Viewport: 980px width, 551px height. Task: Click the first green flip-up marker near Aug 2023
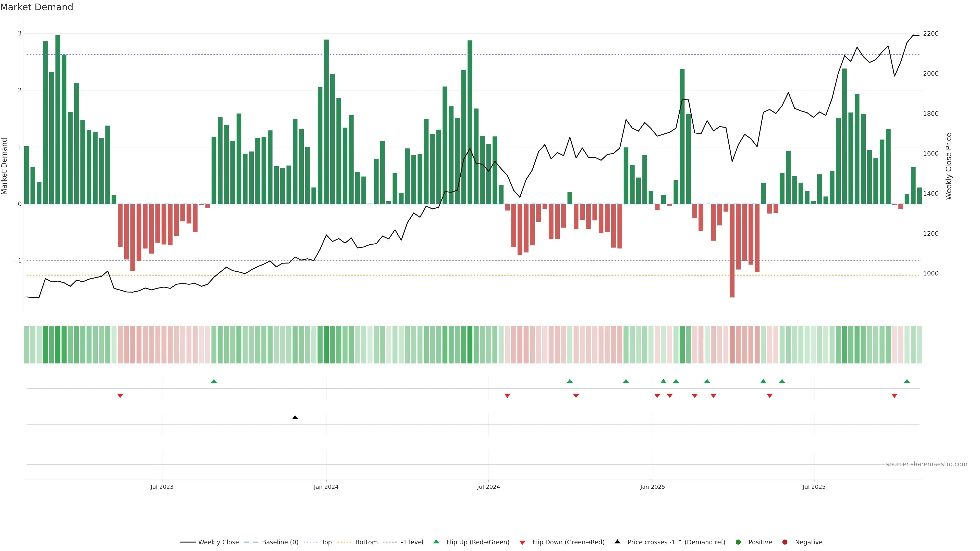point(214,381)
